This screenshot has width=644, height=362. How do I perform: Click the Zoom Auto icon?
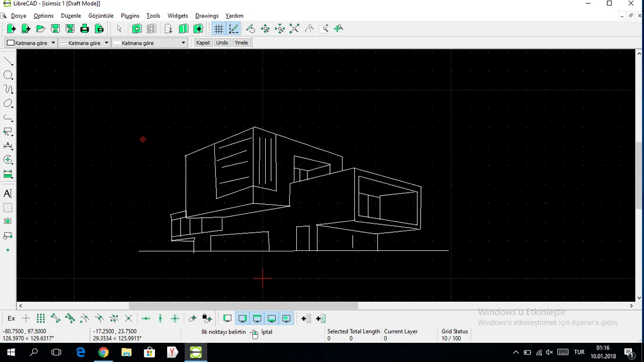[x=294, y=29]
